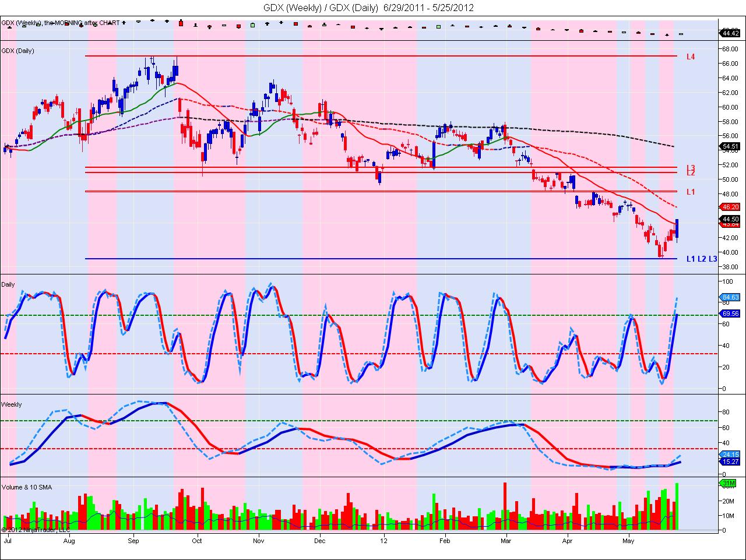Click the 69.56 daily stochastic marker
The image size is (746, 560).
coord(730,313)
